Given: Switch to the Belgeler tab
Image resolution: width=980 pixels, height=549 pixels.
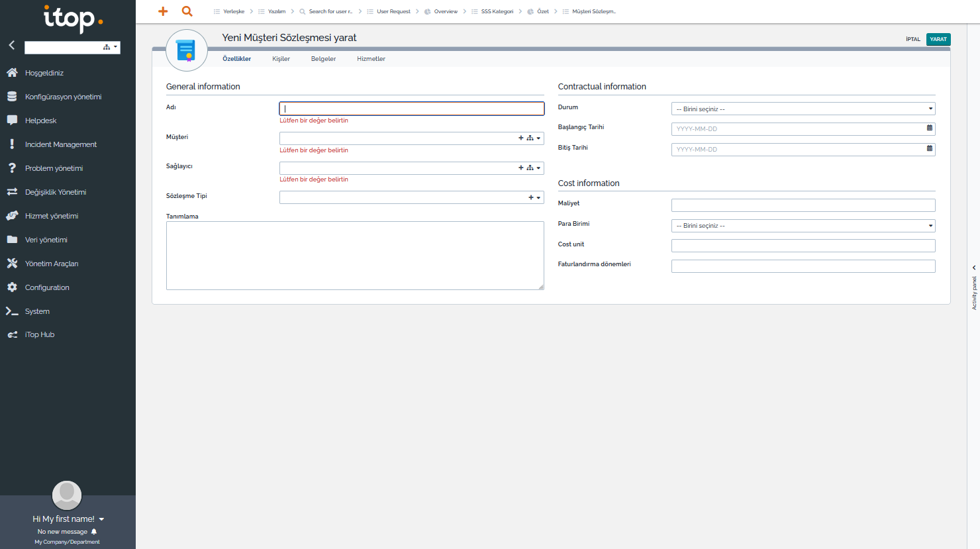Looking at the screenshot, I should point(323,59).
